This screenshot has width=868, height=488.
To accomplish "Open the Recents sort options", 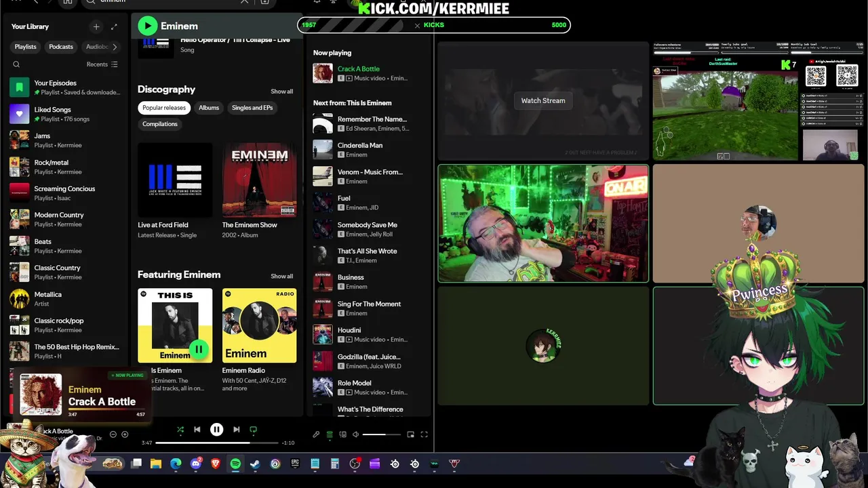I will [102, 64].
